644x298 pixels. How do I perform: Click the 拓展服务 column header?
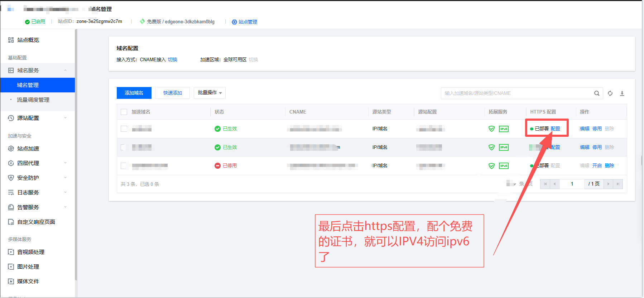click(498, 112)
